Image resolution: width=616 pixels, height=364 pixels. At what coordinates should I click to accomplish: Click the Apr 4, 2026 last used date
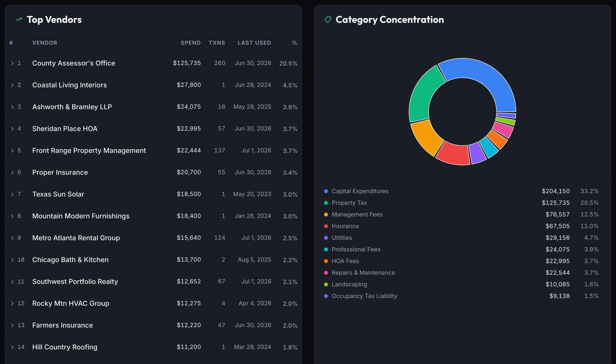coord(255,303)
